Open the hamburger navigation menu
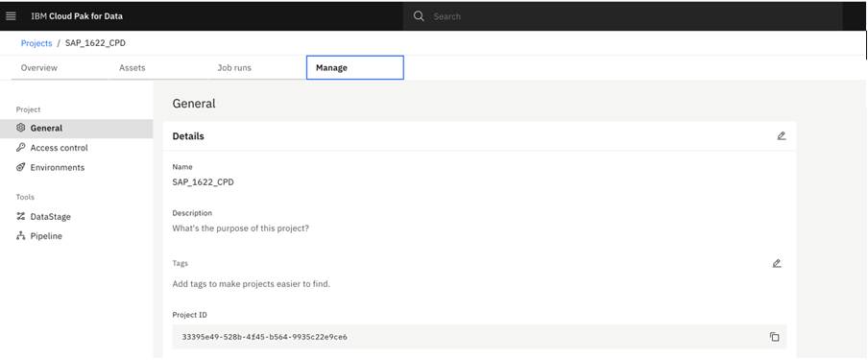Image resolution: width=868 pixels, height=360 pixels. coord(11,16)
